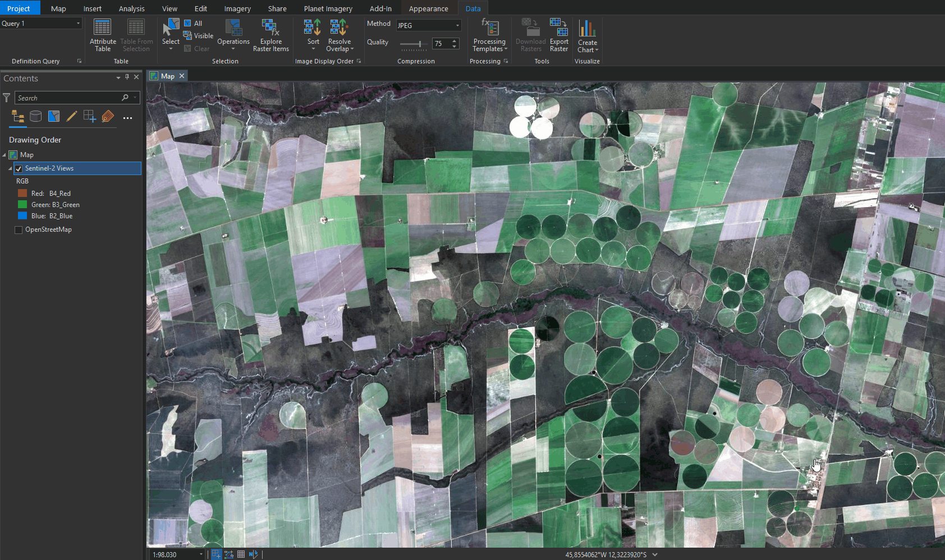Switch to the Map ribbon tab
The width and height of the screenshot is (945, 560).
coord(58,8)
